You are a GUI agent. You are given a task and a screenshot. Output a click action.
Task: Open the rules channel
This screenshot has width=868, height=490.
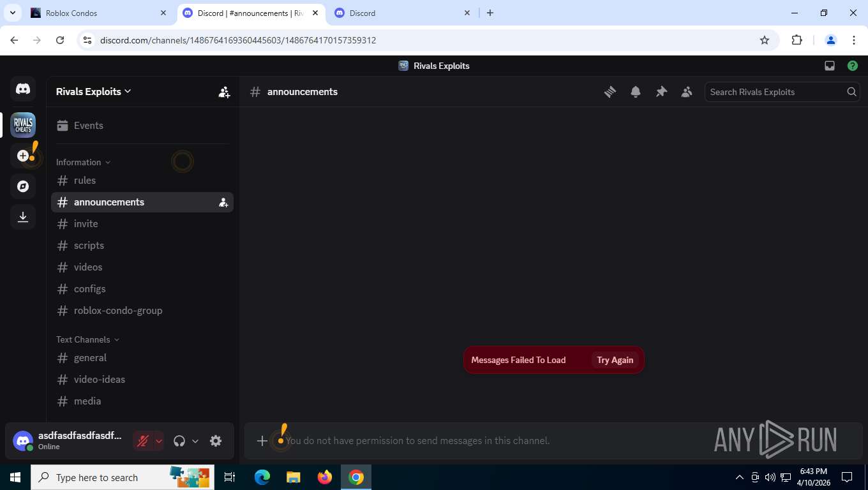tap(142, 181)
